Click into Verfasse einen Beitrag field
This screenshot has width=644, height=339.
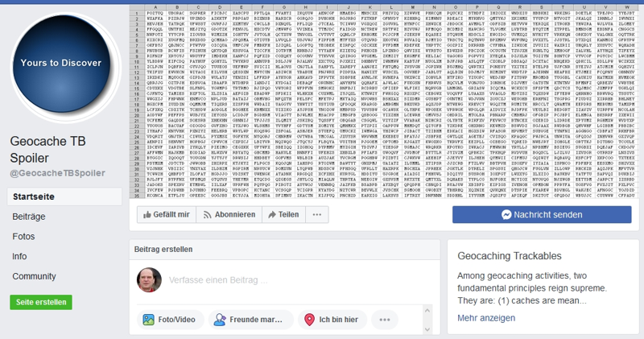click(218, 280)
